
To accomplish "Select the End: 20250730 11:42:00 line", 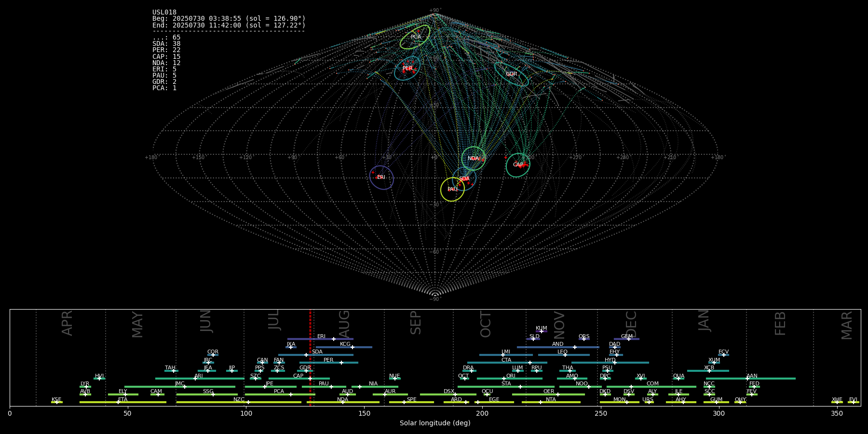I will click(x=229, y=25).
